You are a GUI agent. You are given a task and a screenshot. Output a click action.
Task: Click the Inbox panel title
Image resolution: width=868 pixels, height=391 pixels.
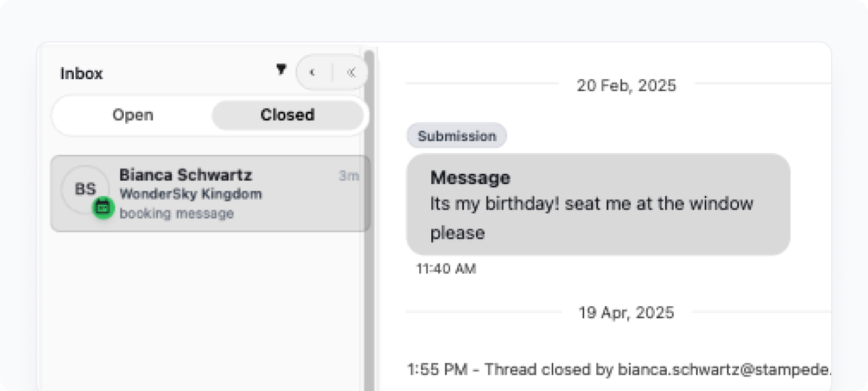pyautogui.click(x=81, y=73)
